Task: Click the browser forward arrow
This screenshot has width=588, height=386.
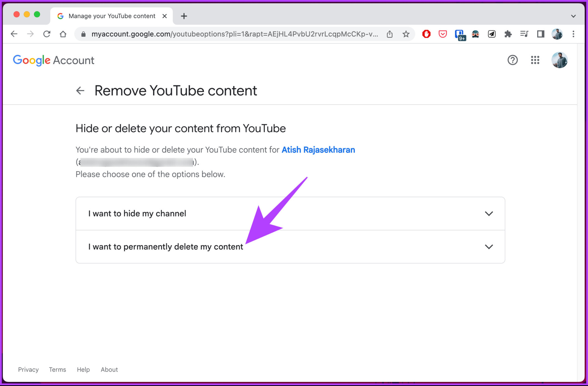Action: tap(30, 34)
